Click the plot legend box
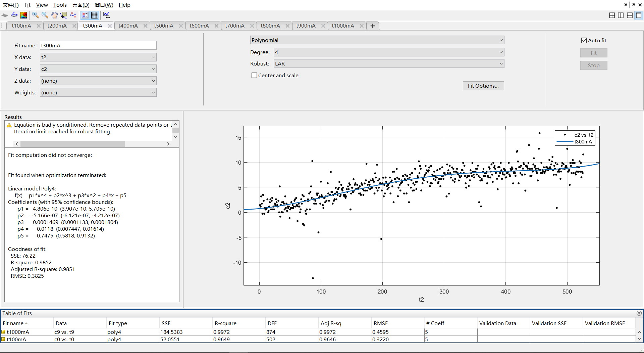Viewport: 644px width, 353px height. pos(575,138)
